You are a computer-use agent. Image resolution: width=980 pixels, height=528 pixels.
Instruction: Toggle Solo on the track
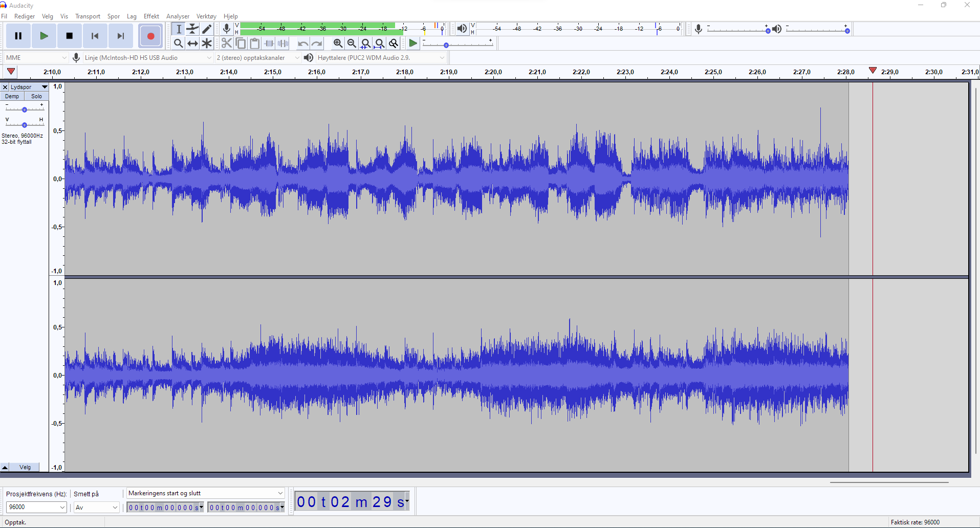click(x=36, y=96)
